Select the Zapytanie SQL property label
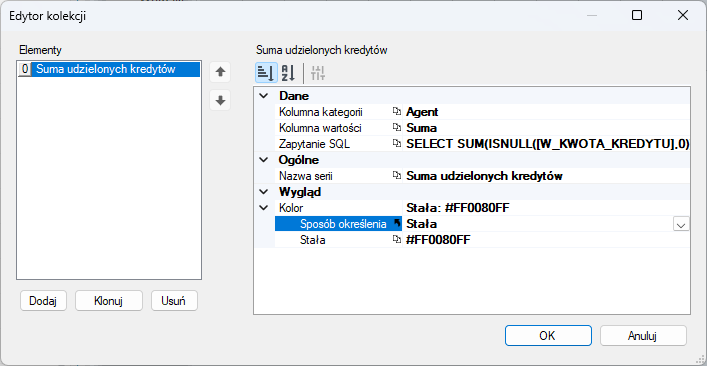This screenshot has width=707, height=366. (x=314, y=144)
